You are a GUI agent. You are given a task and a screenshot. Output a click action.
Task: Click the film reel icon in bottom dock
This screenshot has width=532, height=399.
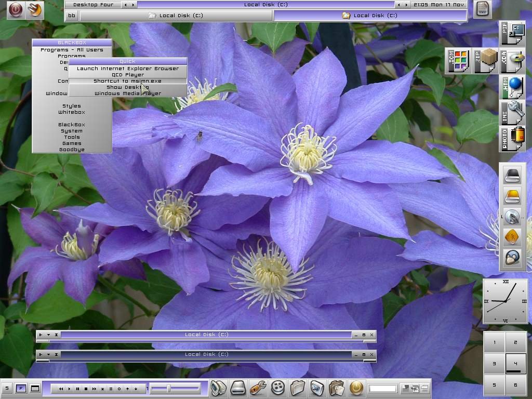click(278, 388)
